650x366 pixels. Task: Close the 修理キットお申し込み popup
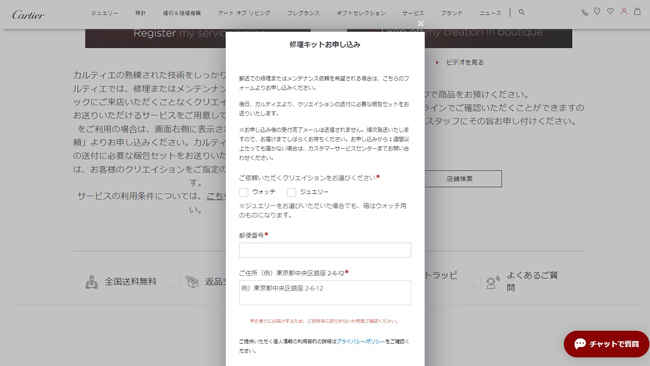[420, 24]
